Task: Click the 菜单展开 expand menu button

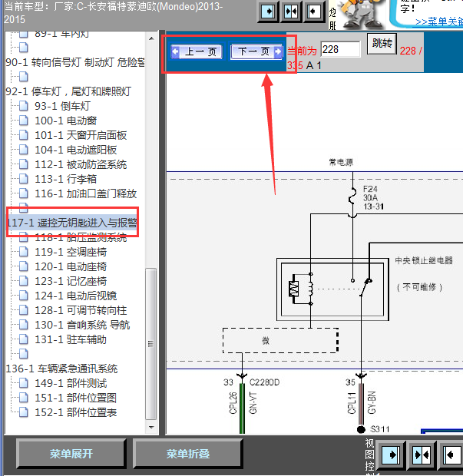Action: click(x=71, y=454)
